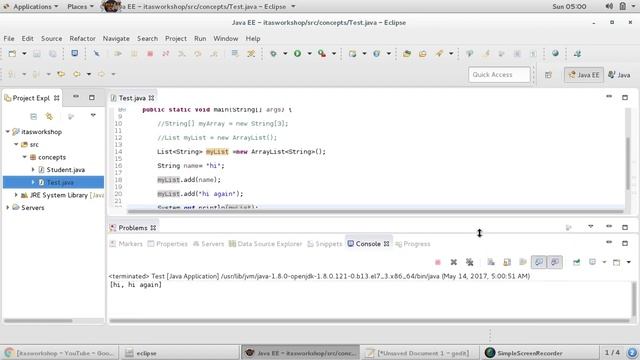Switch to the Progress tab
The image size is (640, 360).
413,244
